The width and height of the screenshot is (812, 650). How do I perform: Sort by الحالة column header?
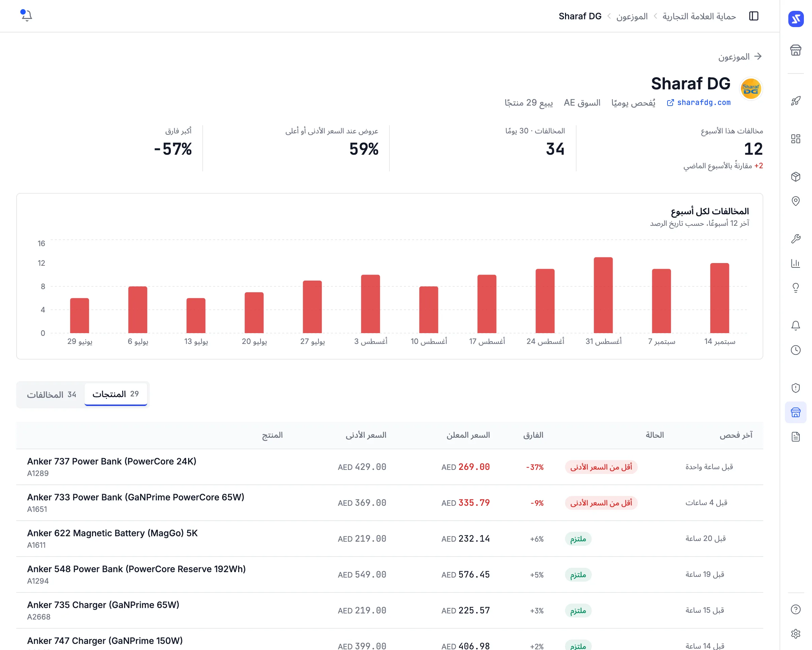pyautogui.click(x=655, y=435)
